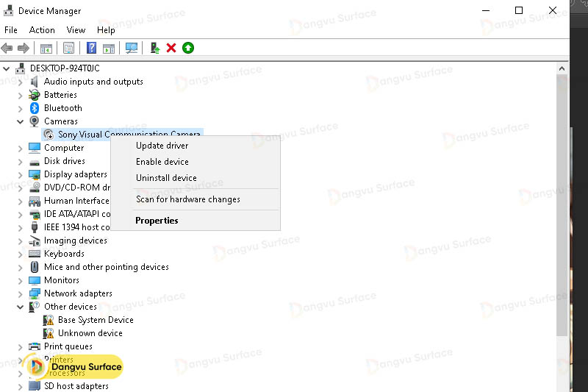Click the green Enable device arrow icon
The width and height of the screenshot is (588, 392).
coord(188,48)
